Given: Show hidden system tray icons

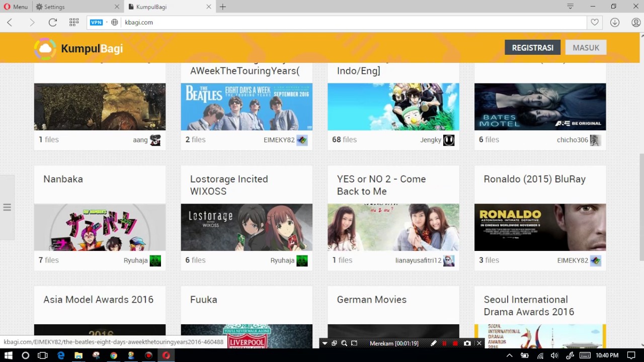Looking at the screenshot, I should point(510,355).
